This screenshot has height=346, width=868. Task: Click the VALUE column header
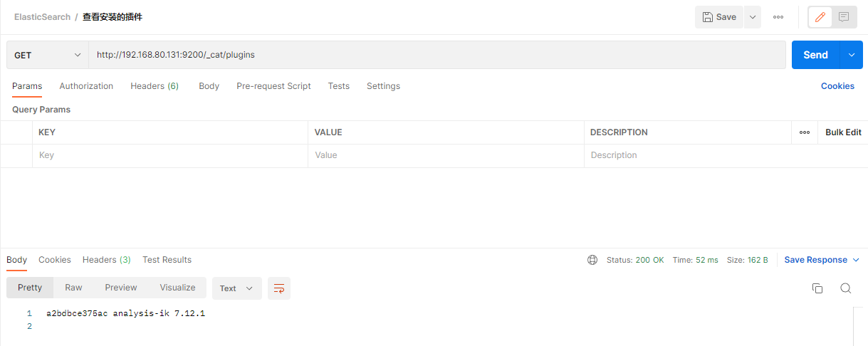coord(328,132)
